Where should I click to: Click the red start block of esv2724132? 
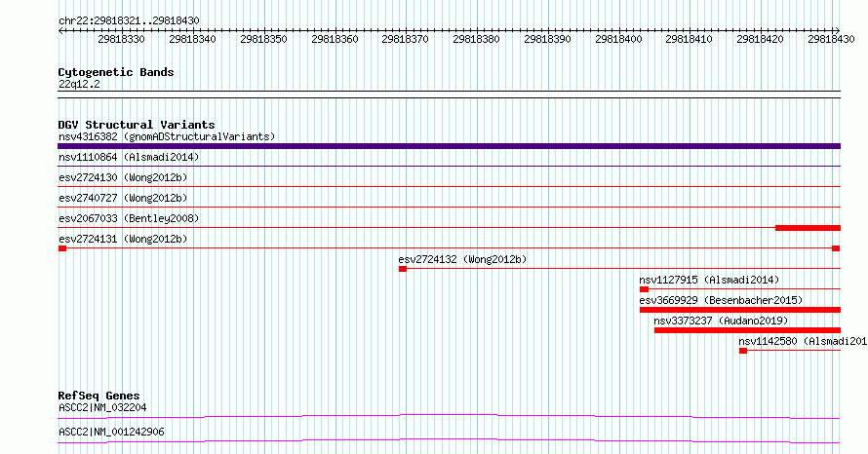403,269
